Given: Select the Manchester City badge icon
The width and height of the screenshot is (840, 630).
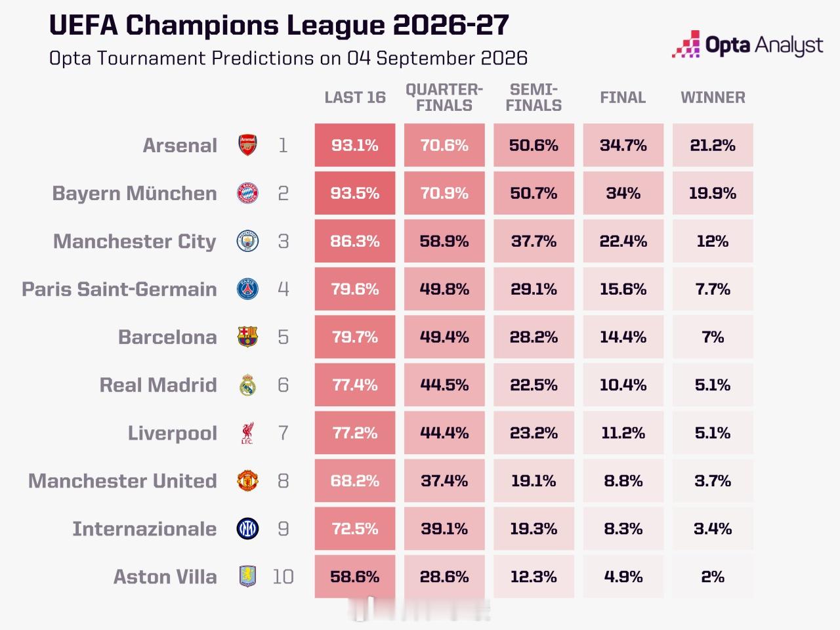Looking at the screenshot, I should pyautogui.click(x=247, y=241).
